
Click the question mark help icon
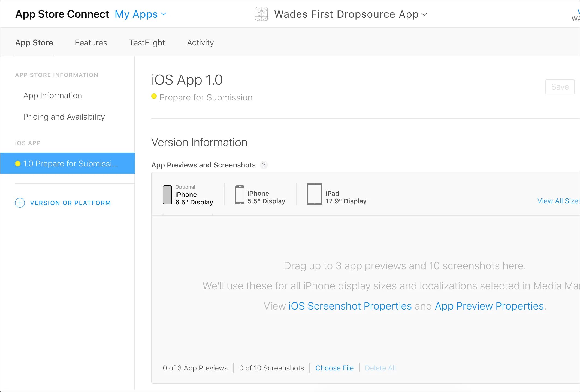[264, 165]
